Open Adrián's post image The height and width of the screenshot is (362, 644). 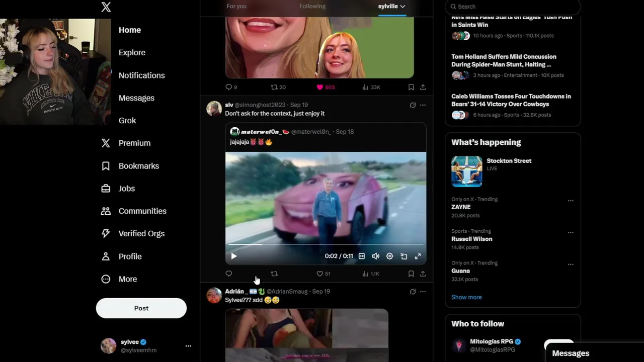coord(307,335)
